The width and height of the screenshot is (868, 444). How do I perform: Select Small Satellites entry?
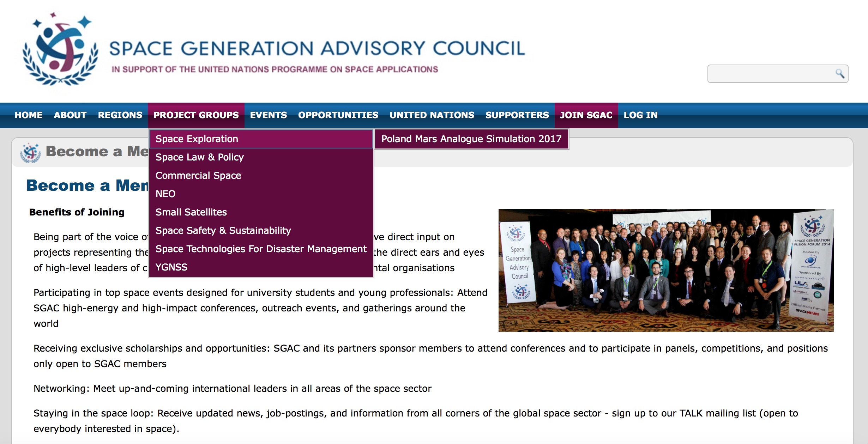pyautogui.click(x=261, y=212)
